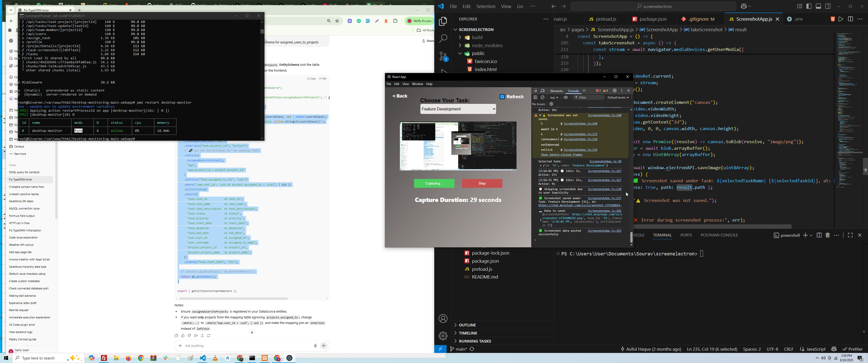Screen dimensions: 868x363
Task: Open the Source Control view
Action: 443,56
